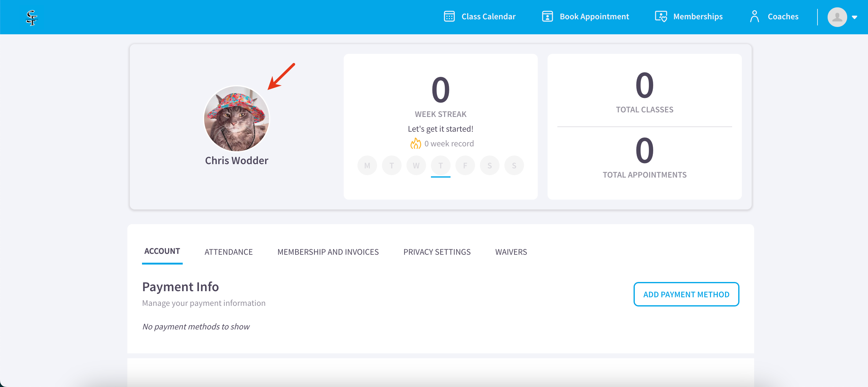Viewport: 868px width, 387px height.
Task: Select the Monday M day circle
Action: [367, 166]
